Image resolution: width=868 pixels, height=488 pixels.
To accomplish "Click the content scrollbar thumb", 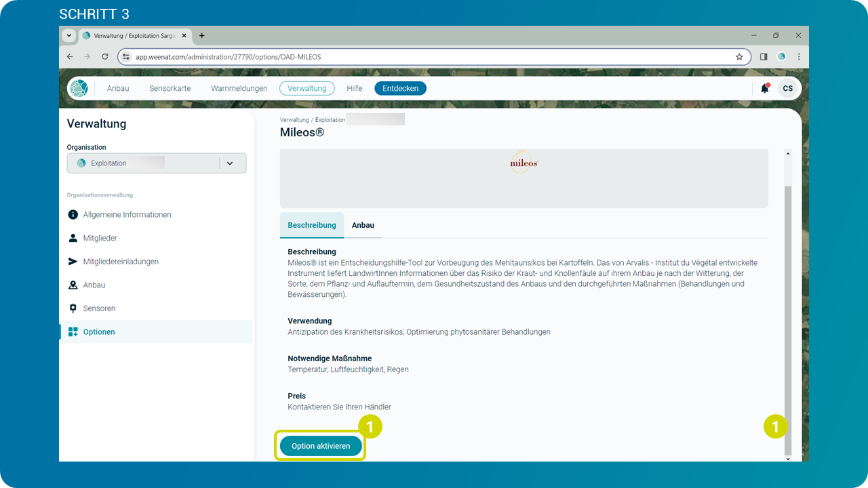I will (x=787, y=321).
